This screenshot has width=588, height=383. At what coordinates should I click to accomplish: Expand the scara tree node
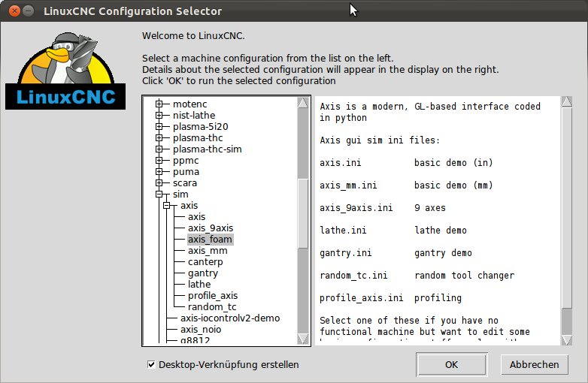click(159, 182)
